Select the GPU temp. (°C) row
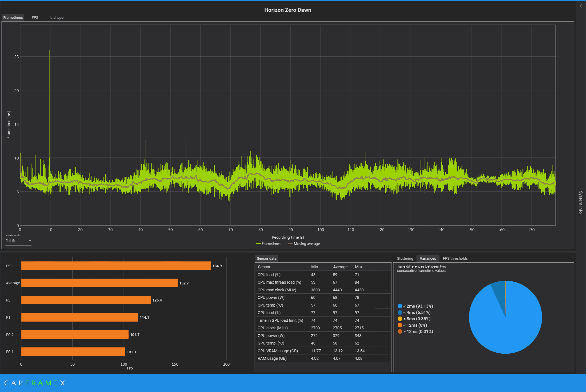The width and height of the screenshot is (586, 392). [323, 343]
